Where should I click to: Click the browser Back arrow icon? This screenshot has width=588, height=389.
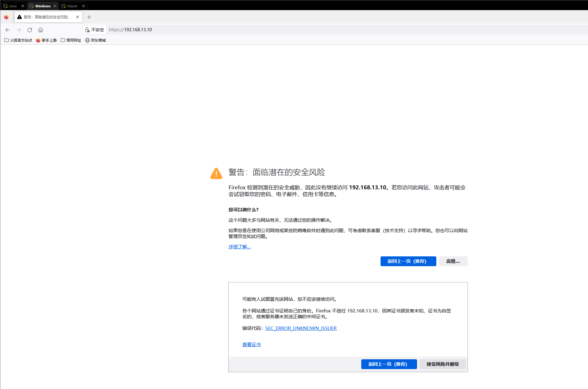(x=8, y=30)
